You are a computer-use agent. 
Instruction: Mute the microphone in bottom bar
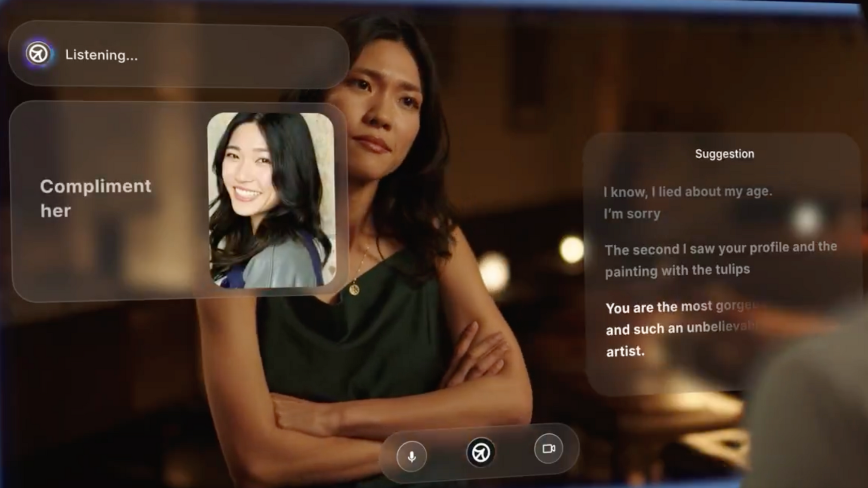click(x=412, y=456)
